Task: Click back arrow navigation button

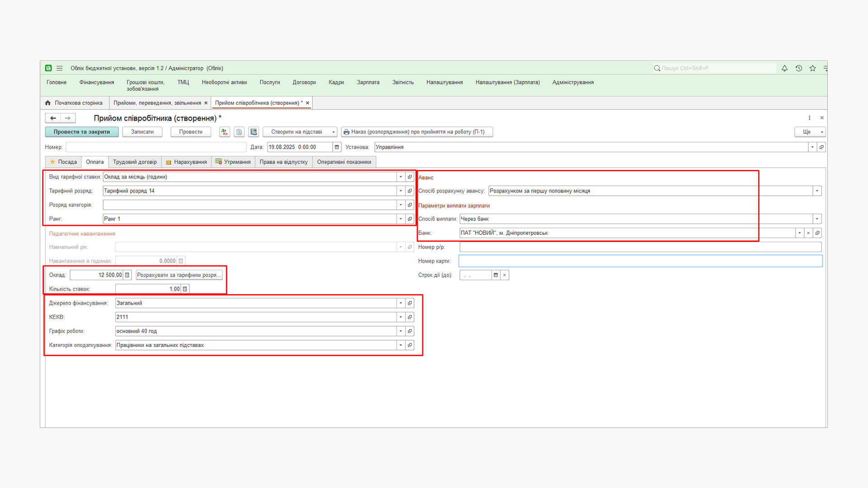Action: (x=53, y=118)
